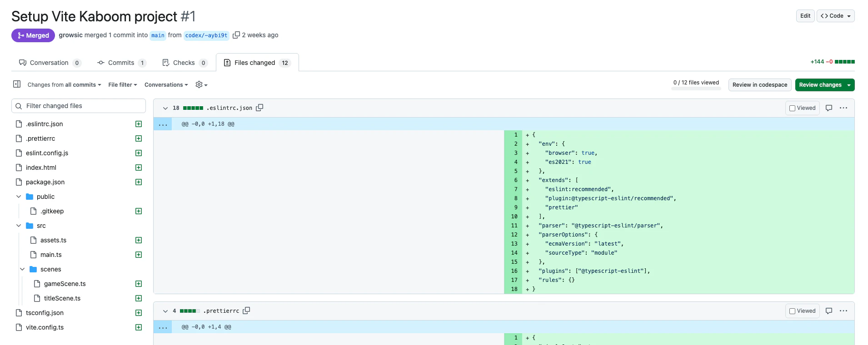Image resolution: width=868 pixels, height=345 pixels.
Task: Expand hidden lines above .eslintrc.json diff
Action: pyautogui.click(x=163, y=124)
